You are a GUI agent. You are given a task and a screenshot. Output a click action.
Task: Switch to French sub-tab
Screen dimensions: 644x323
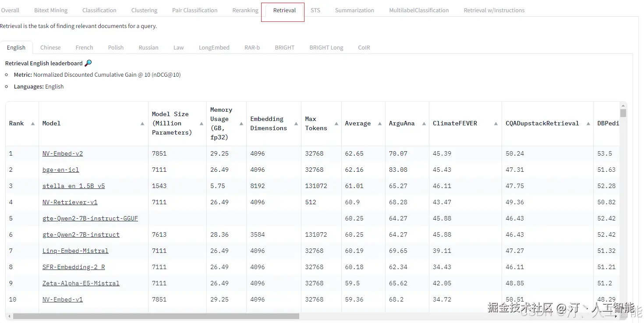(x=84, y=47)
